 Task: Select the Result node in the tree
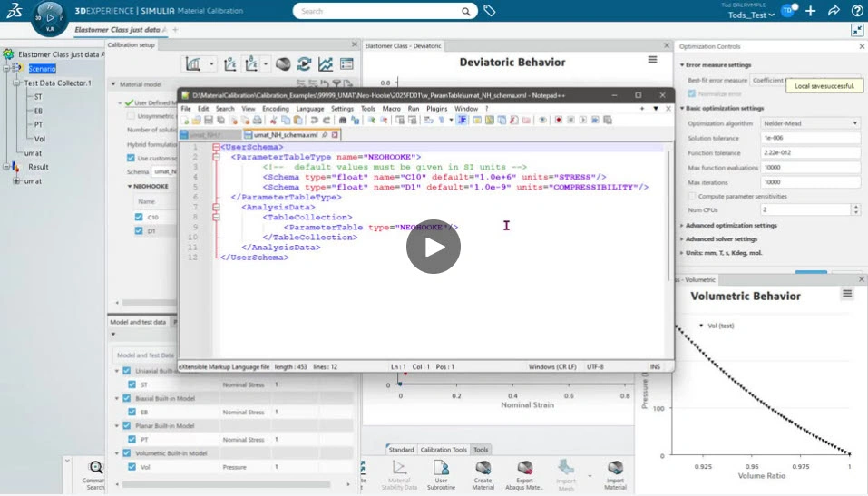pos(38,167)
